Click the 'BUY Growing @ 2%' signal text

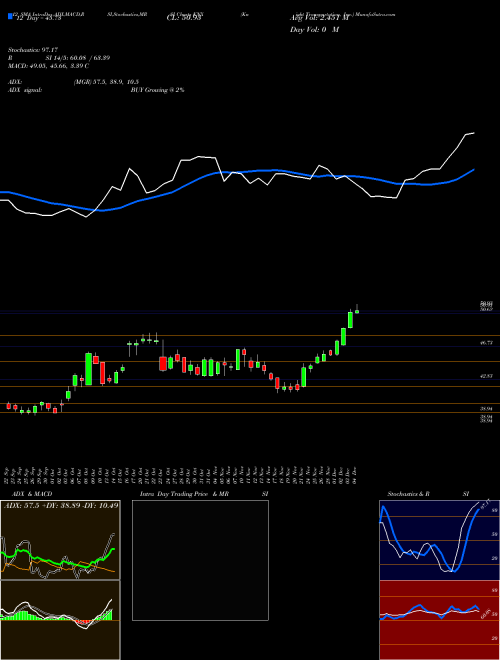point(157,90)
